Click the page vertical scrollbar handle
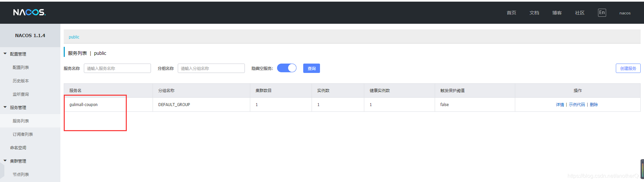Screen dimensions: 644x182 coord(642,169)
